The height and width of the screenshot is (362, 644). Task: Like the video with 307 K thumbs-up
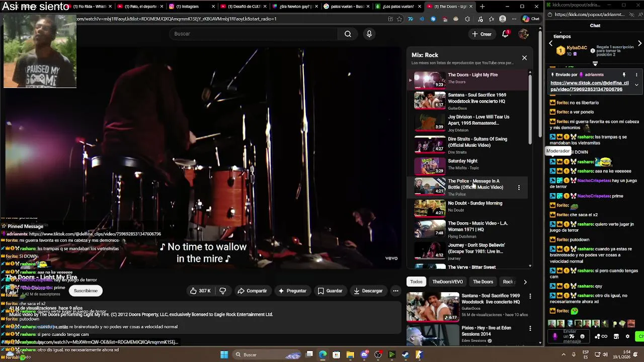200,291
